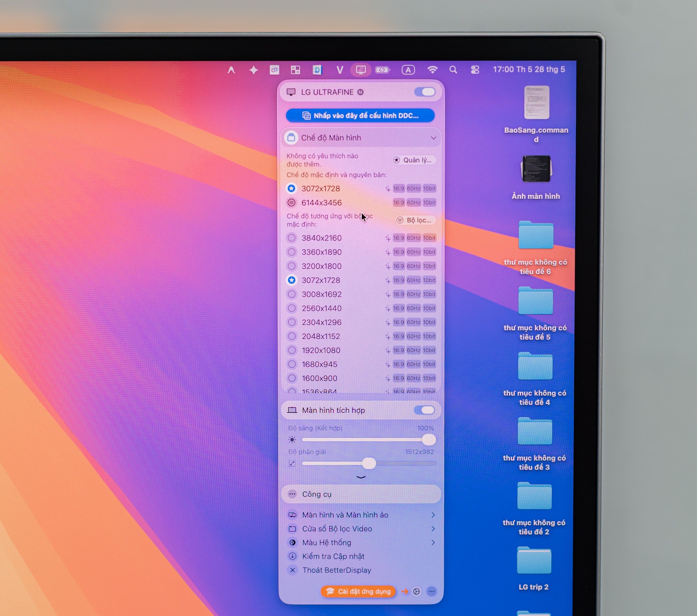
Task: Select the BaoSang.command file icon
Action: point(536,102)
